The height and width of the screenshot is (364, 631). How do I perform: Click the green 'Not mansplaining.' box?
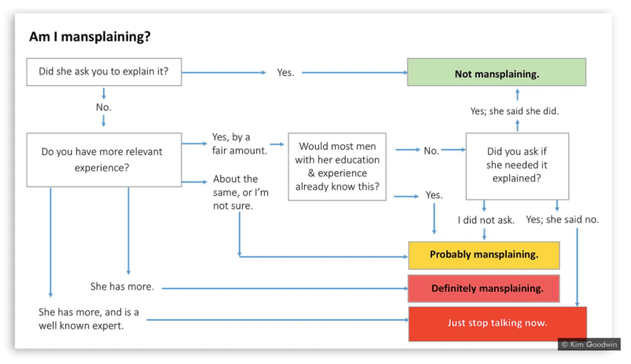click(x=496, y=74)
